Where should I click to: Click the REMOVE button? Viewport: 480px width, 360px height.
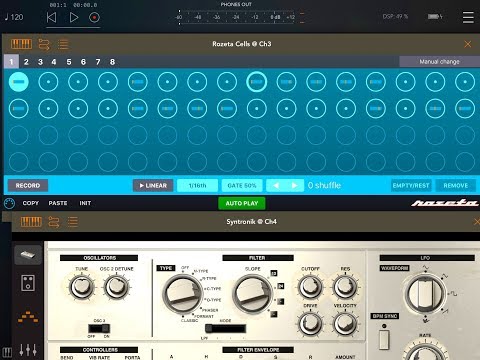click(456, 185)
